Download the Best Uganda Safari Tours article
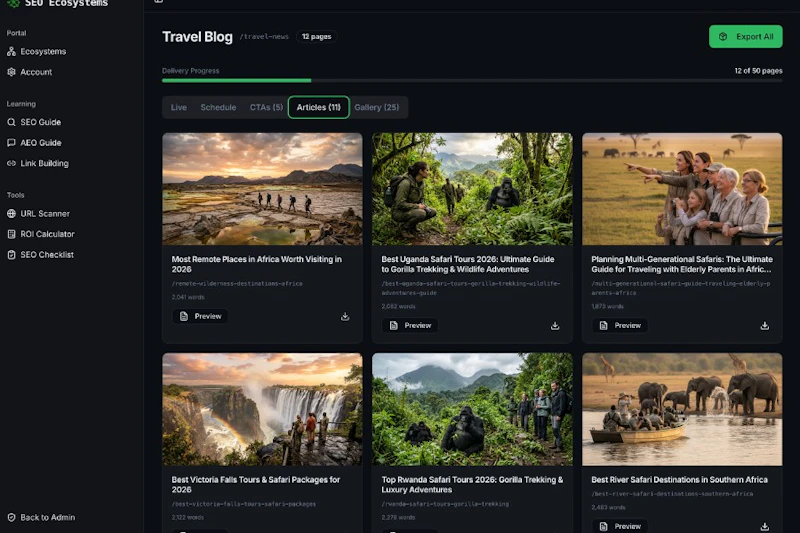This screenshot has width=800, height=533. click(x=555, y=326)
